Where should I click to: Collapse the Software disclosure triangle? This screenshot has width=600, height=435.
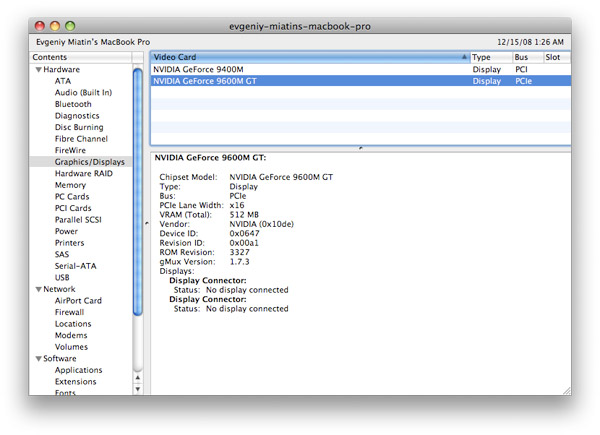point(38,358)
